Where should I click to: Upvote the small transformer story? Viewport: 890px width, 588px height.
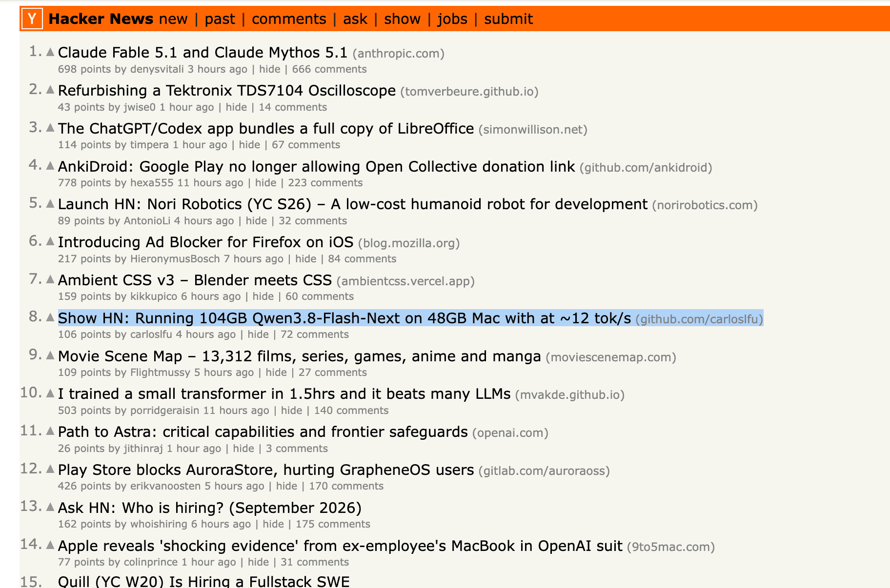[x=50, y=393]
